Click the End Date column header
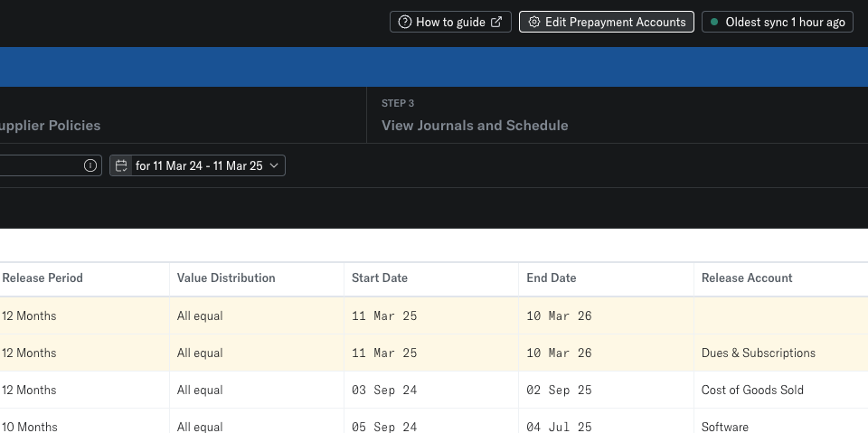 click(x=552, y=278)
